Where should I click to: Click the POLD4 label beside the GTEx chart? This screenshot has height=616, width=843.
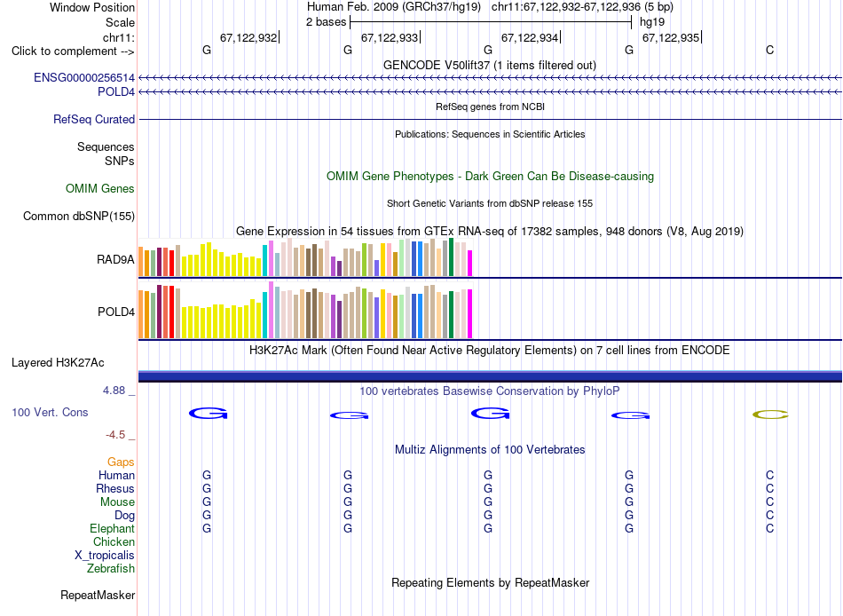click(x=116, y=312)
